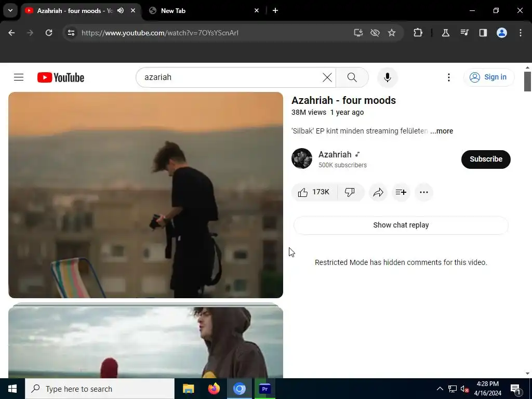The height and width of the screenshot is (399, 532).
Task: Show hidden system tray icons chevron
Action: click(440, 389)
